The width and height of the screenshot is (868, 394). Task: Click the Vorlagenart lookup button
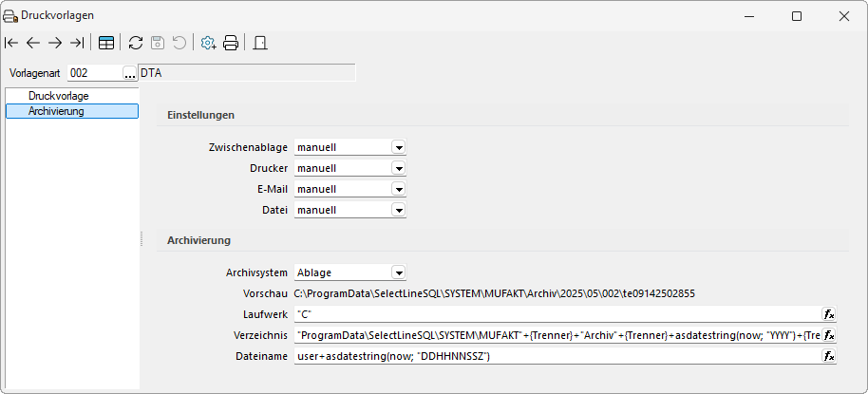coord(129,73)
